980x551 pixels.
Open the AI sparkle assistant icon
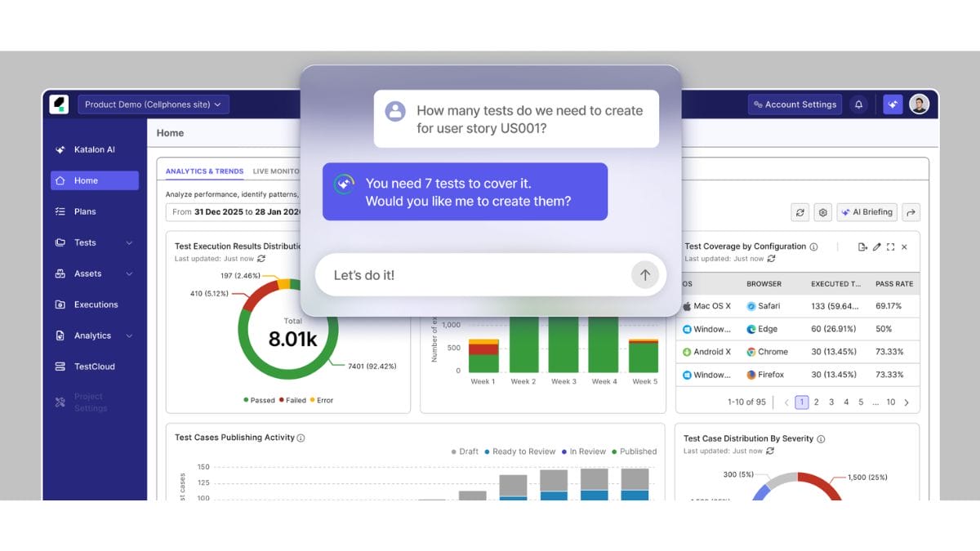tap(893, 104)
